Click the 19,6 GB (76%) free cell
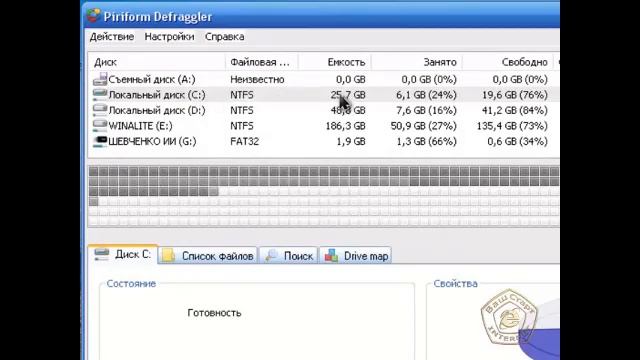 coord(515,95)
